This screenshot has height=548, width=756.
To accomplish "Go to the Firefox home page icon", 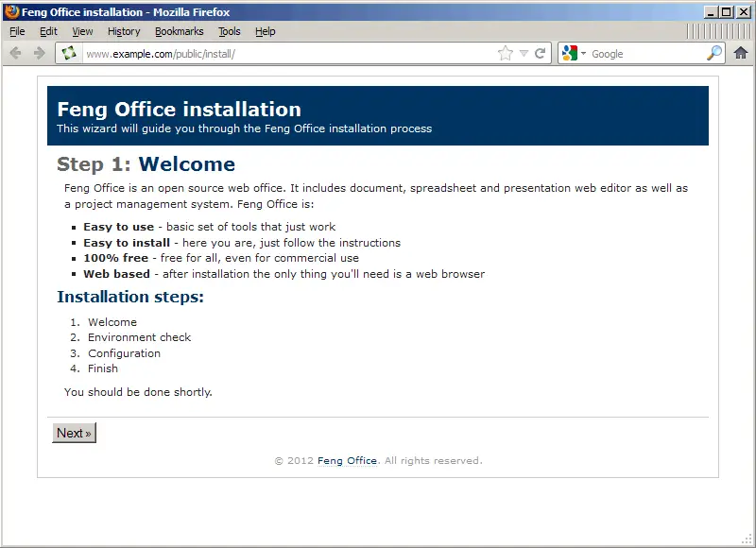I will (x=741, y=53).
